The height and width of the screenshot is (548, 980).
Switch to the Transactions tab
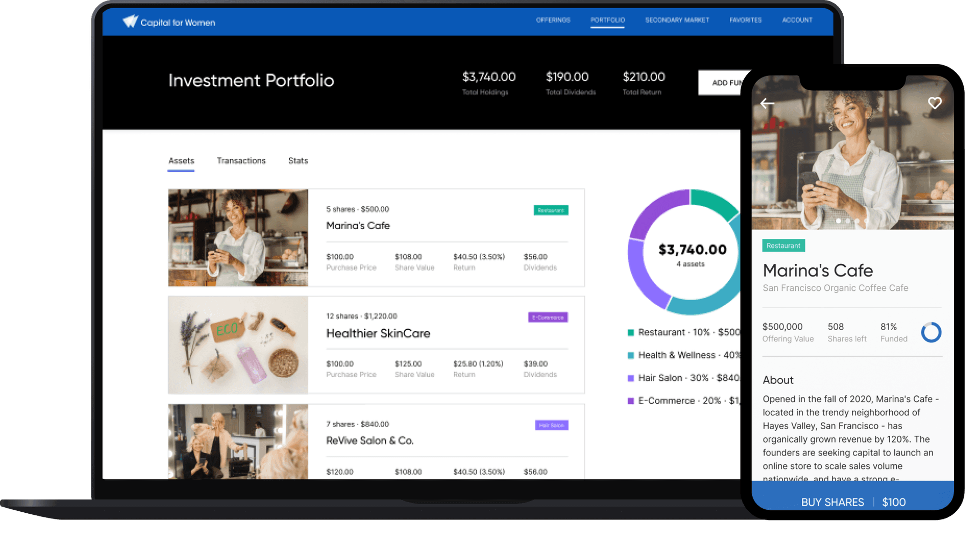[241, 161]
